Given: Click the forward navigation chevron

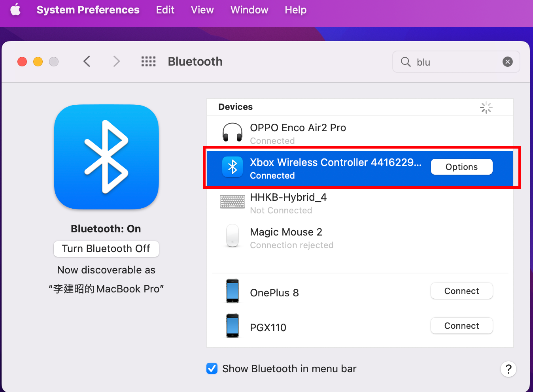Looking at the screenshot, I should pos(116,61).
